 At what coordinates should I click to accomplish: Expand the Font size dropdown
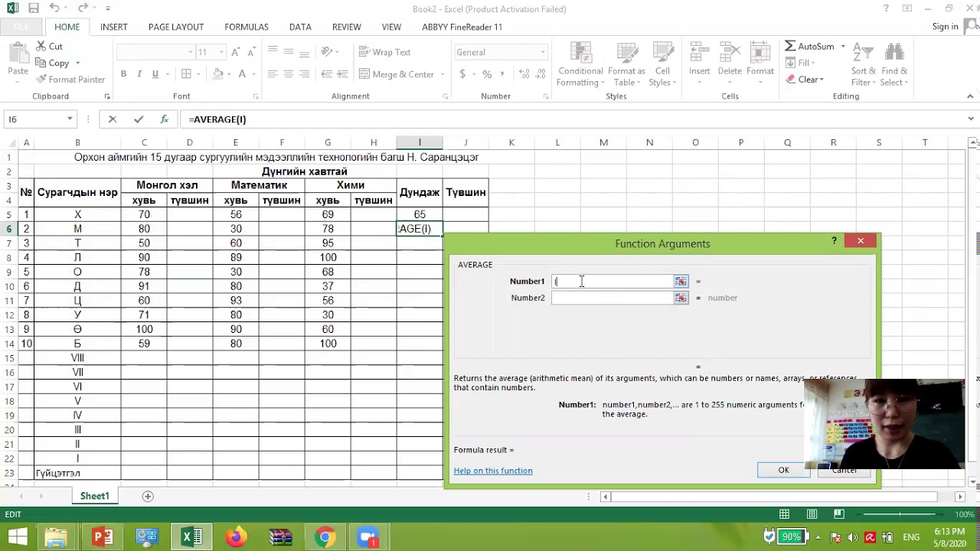point(221,52)
